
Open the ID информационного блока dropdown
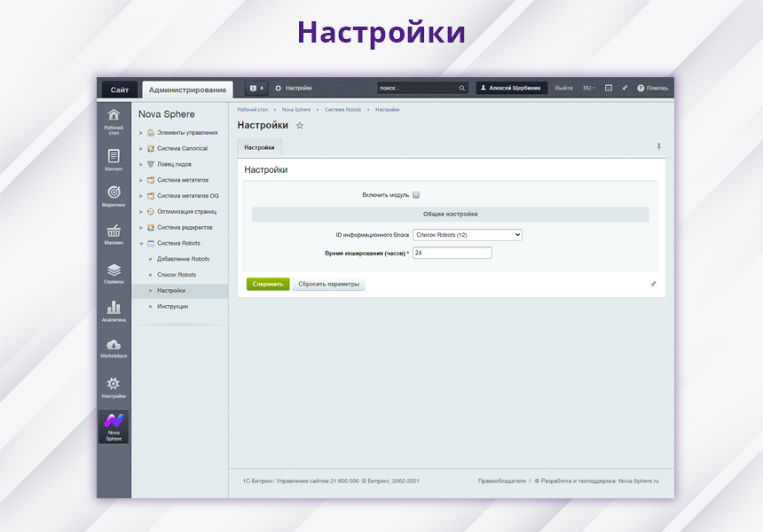[x=468, y=235]
